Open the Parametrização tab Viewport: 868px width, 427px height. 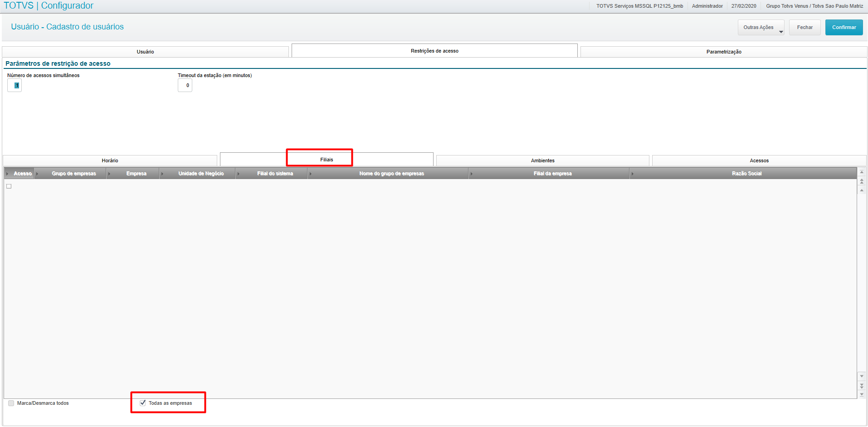pos(724,52)
